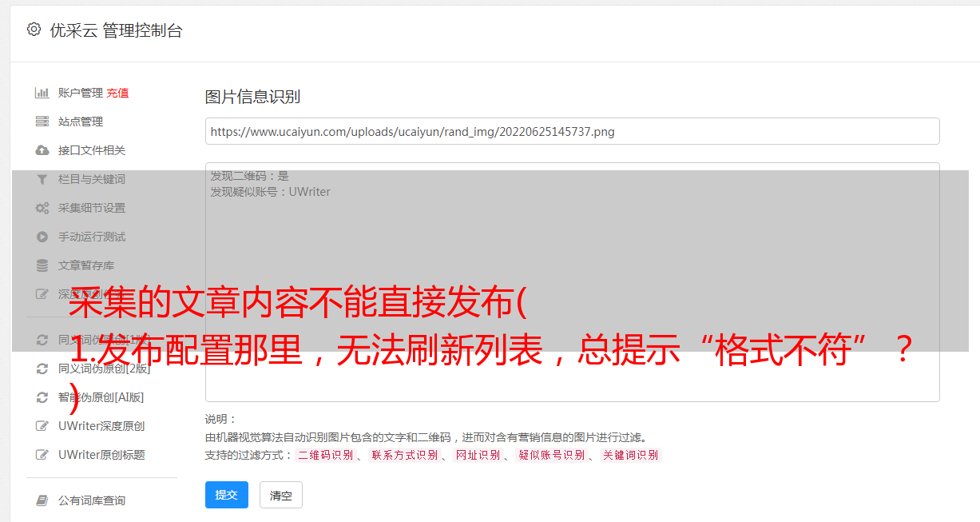
Task: Click the 关键词识别 tag
Action: point(631,455)
